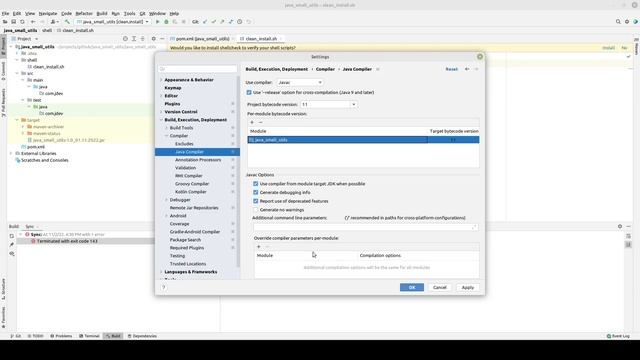
Task: Open the Problems tool window
Action: pos(61,336)
